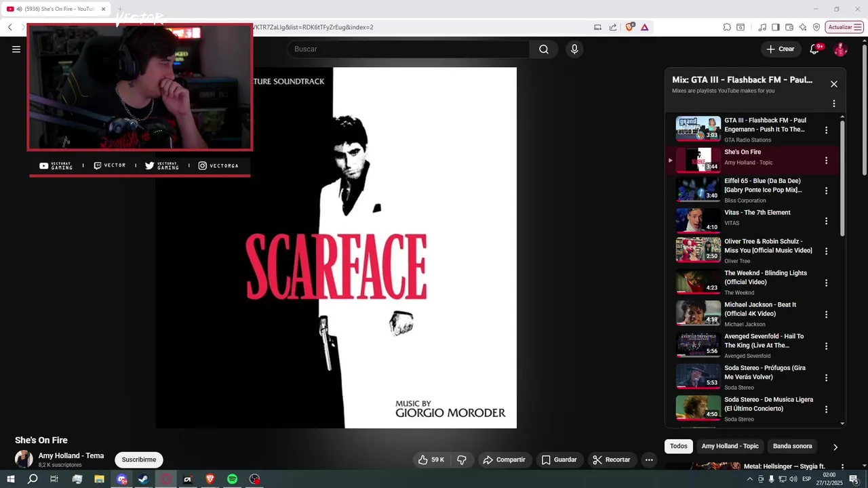Click the share page icon in address bar
868x488 pixels.
click(613, 27)
